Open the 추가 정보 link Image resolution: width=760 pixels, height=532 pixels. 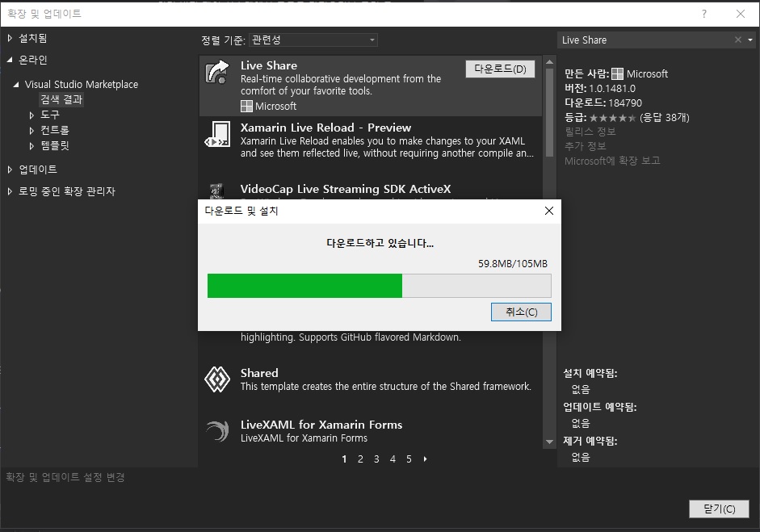point(585,146)
